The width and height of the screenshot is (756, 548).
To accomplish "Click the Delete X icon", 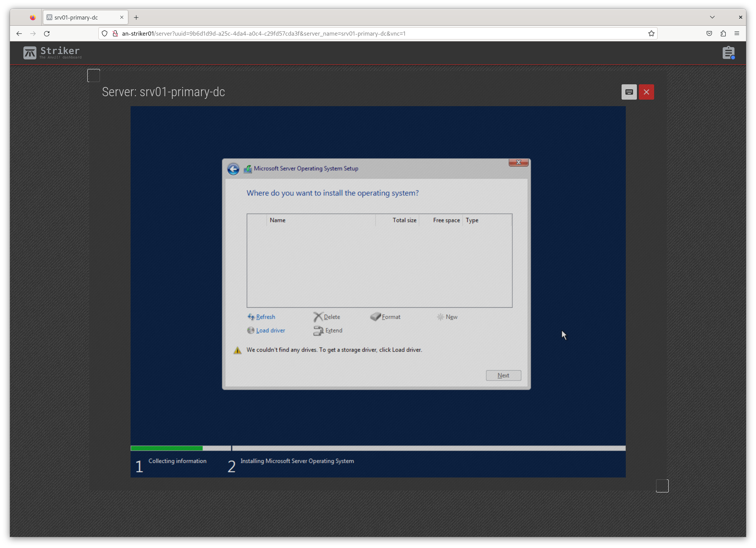I will point(318,317).
